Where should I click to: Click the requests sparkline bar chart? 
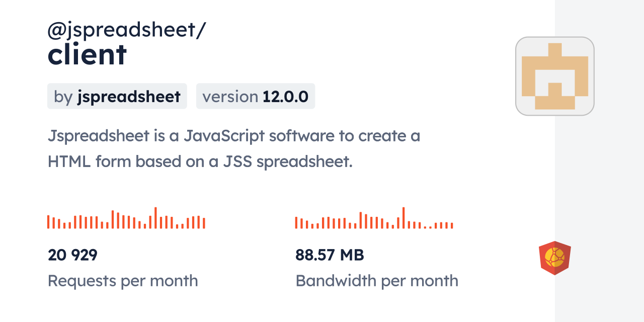(126, 218)
